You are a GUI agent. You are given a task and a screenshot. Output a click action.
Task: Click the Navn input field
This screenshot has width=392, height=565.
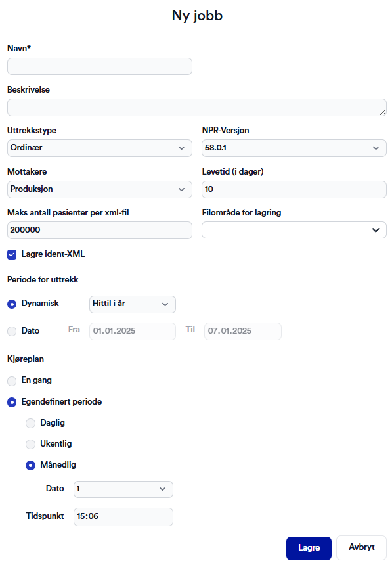click(99, 66)
